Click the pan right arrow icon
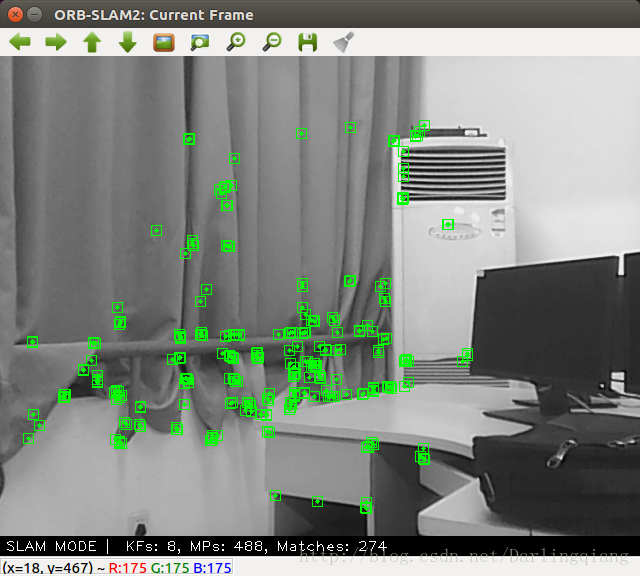Viewport: 640px width, 576px height. coord(56,42)
